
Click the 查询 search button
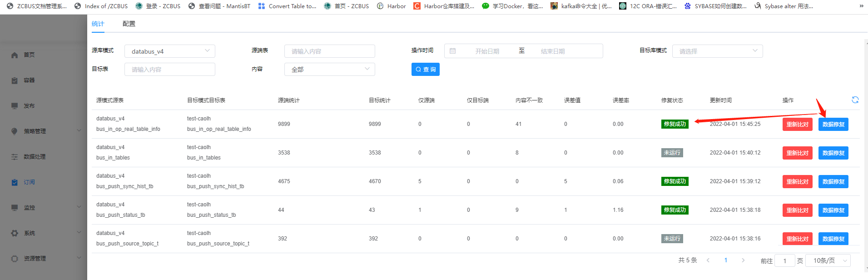click(x=425, y=70)
